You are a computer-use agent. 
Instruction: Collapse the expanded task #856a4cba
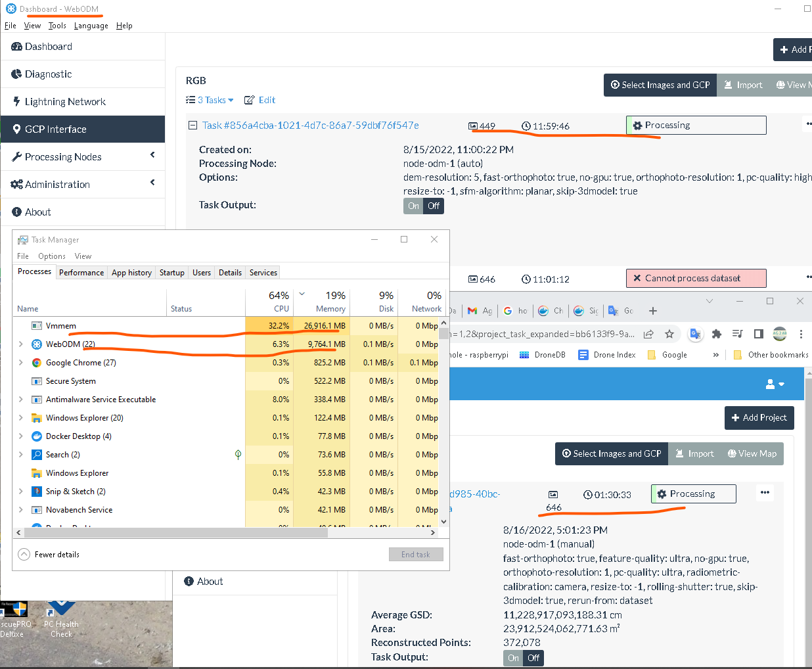192,126
